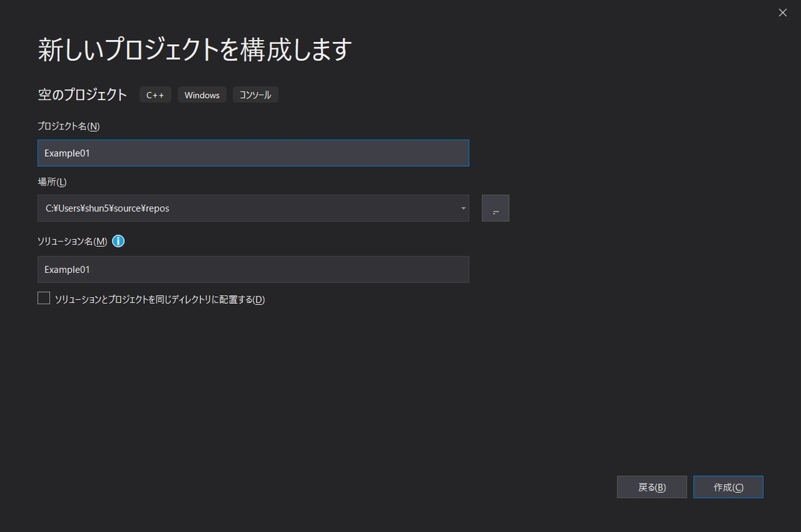
Task: Click the 戻る(B) back button
Action: (x=651, y=487)
